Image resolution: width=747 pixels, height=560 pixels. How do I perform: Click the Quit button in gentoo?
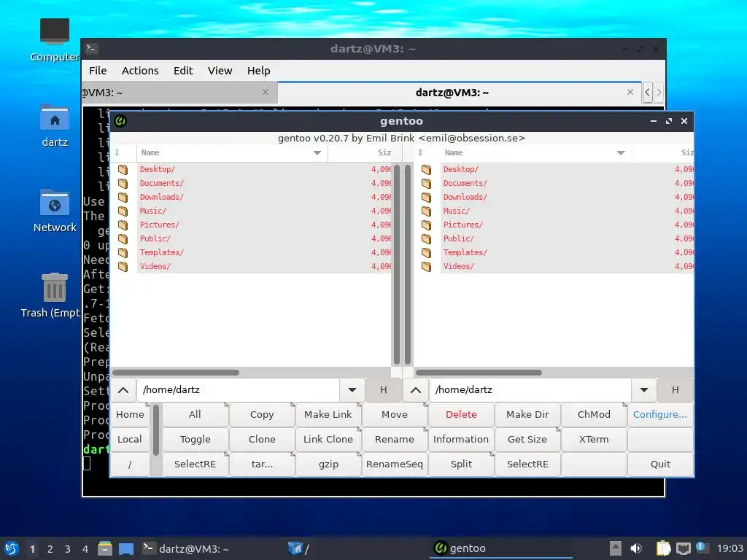(660, 464)
